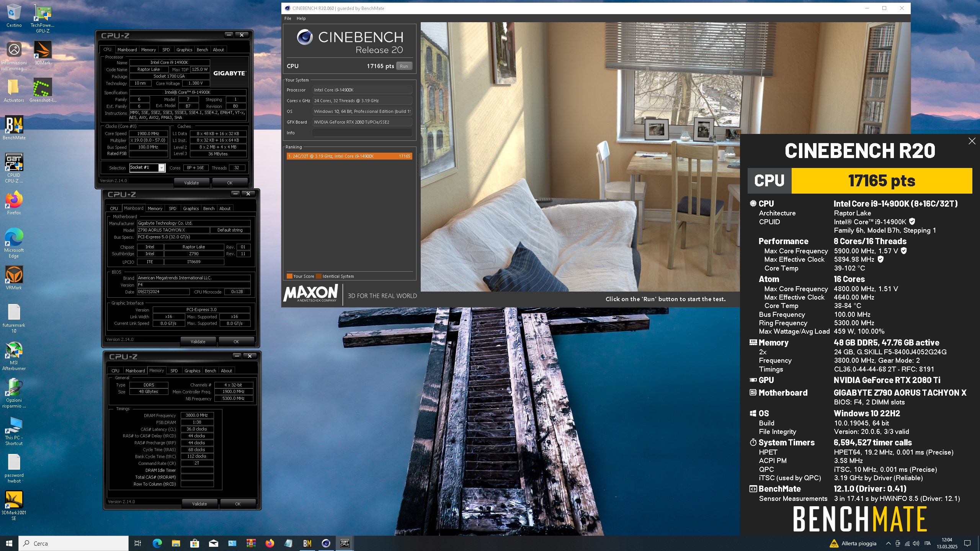Click the Windows Start button
The width and height of the screenshot is (980, 551).
click(9, 543)
